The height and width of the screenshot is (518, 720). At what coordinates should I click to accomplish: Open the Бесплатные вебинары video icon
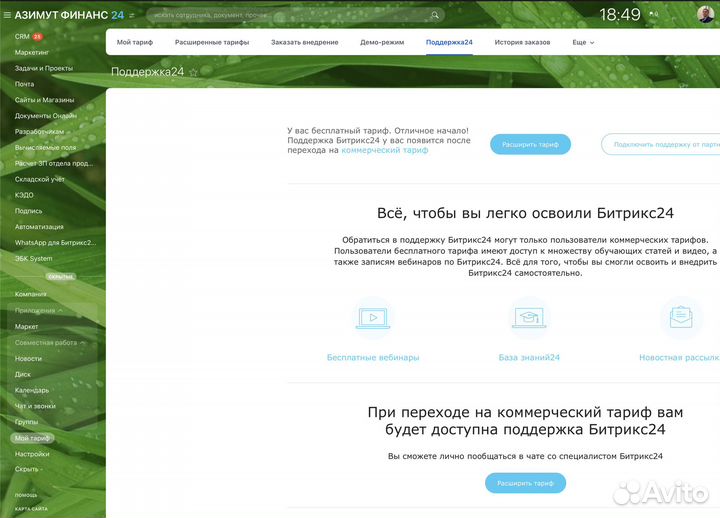(x=373, y=317)
